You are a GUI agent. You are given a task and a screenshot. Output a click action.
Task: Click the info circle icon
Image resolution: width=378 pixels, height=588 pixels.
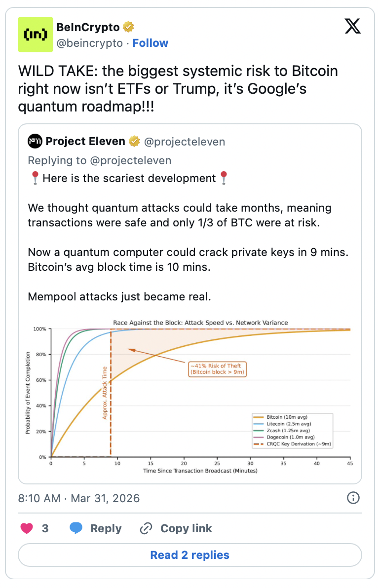pyautogui.click(x=353, y=498)
